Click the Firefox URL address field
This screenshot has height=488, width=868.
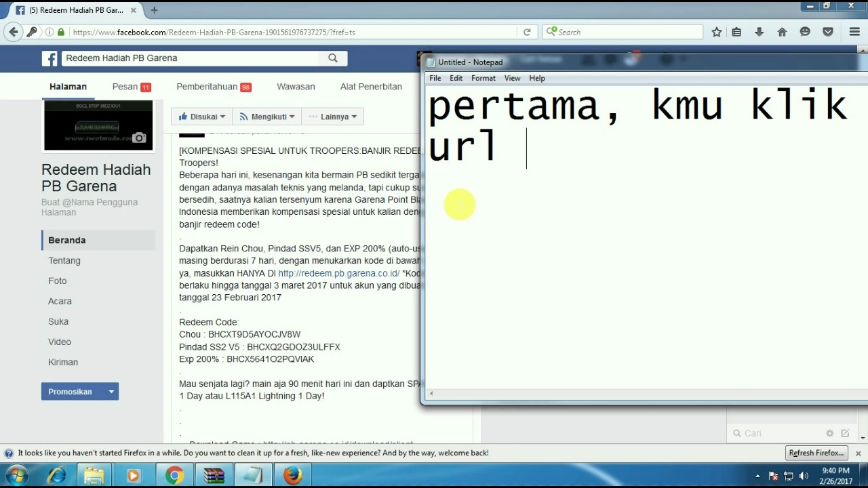[292, 32]
